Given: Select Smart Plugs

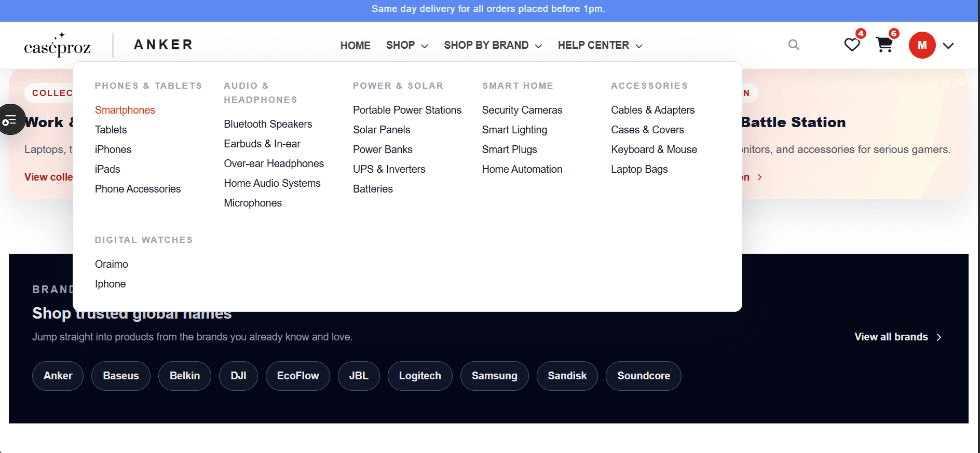Looking at the screenshot, I should click(x=509, y=149).
